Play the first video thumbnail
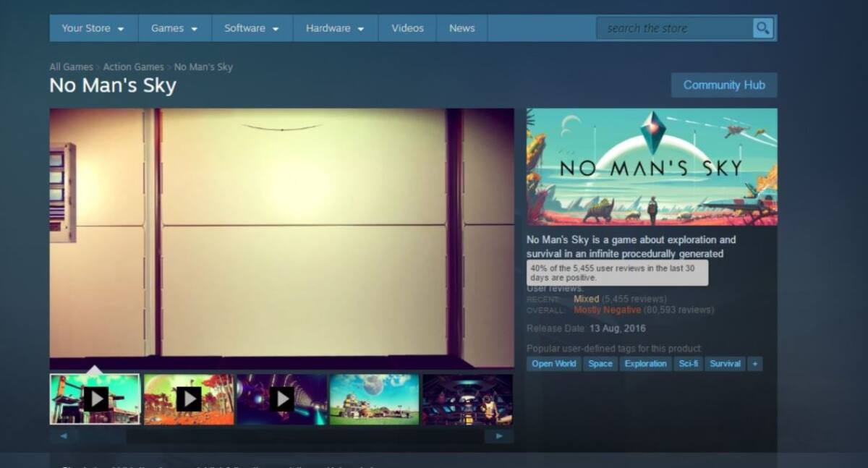Image resolution: width=868 pixels, height=468 pixels. pos(95,399)
